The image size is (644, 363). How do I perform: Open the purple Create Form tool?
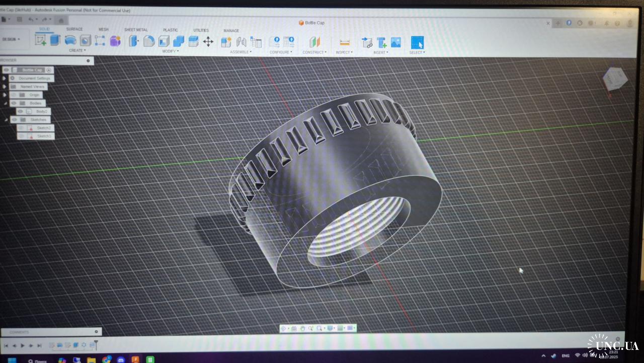click(x=115, y=41)
